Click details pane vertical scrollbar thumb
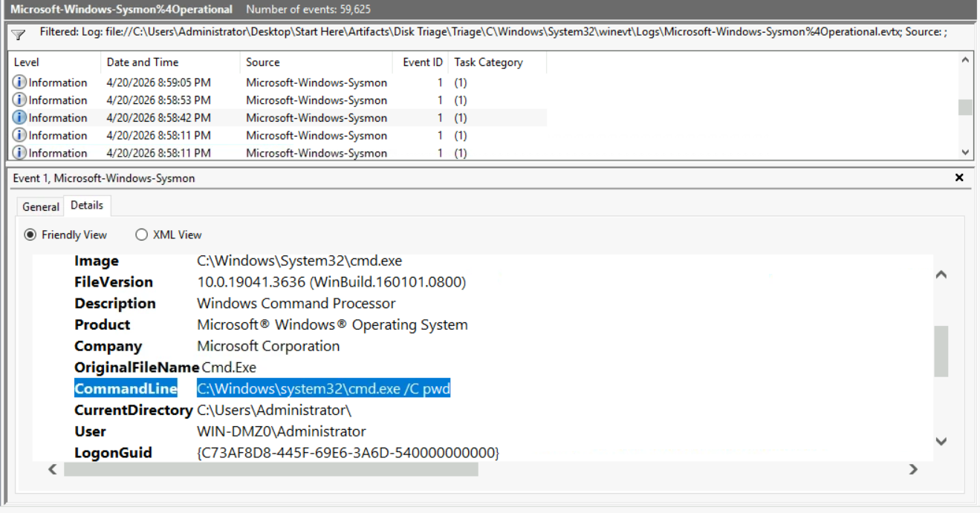The height and width of the screenshot is (513, 980). [941, 351]
